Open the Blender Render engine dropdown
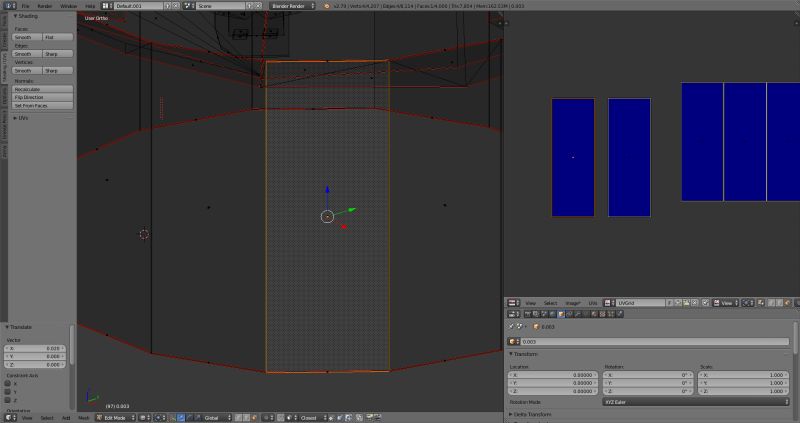The height and width of the screenshot is (423, 800). tap(292, 6)
